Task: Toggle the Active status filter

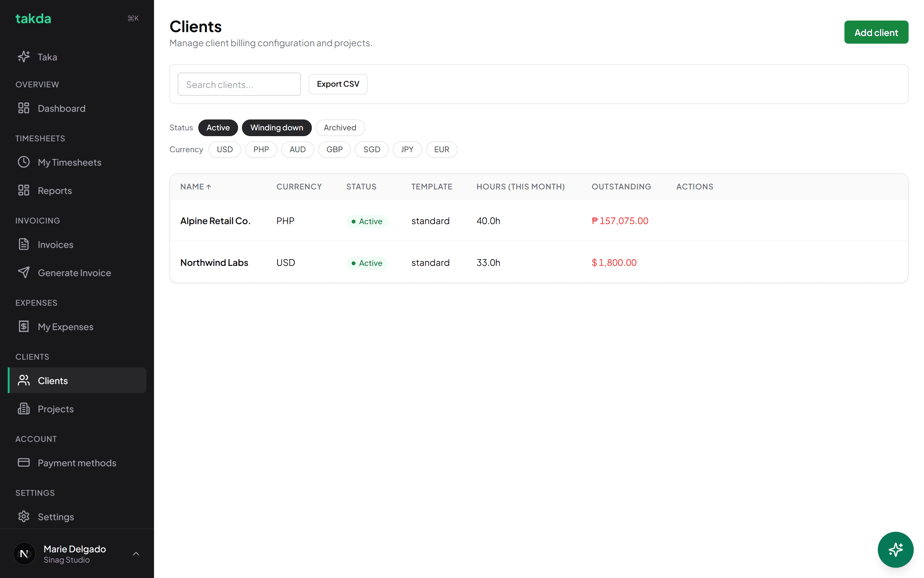Action: click(x=218, y=128)
